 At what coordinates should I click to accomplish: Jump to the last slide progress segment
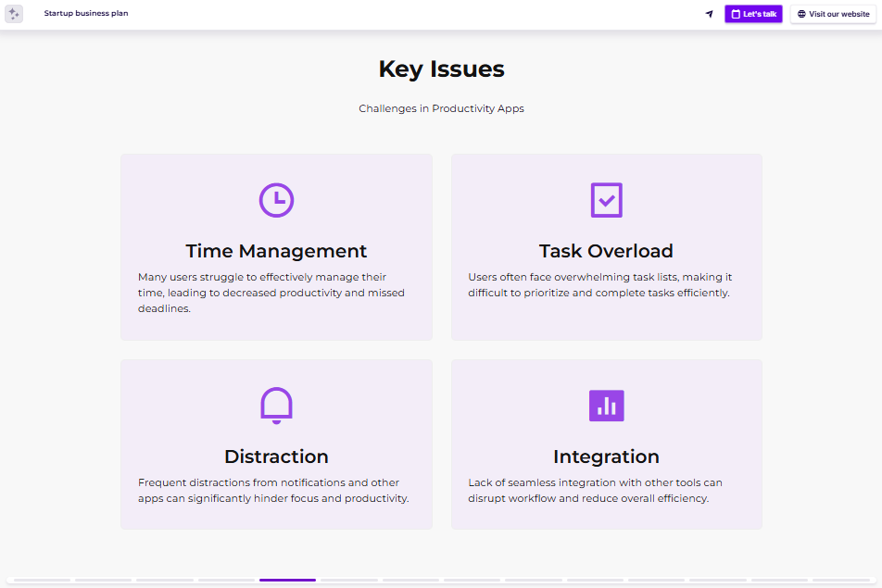pyautogui.click(x=839, y=580)
